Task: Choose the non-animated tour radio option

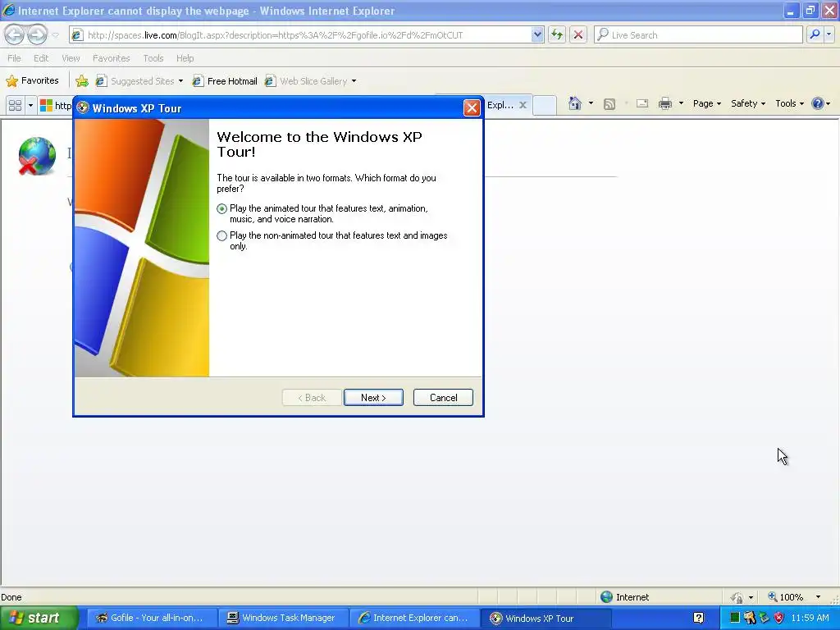Action: point(221,235)
